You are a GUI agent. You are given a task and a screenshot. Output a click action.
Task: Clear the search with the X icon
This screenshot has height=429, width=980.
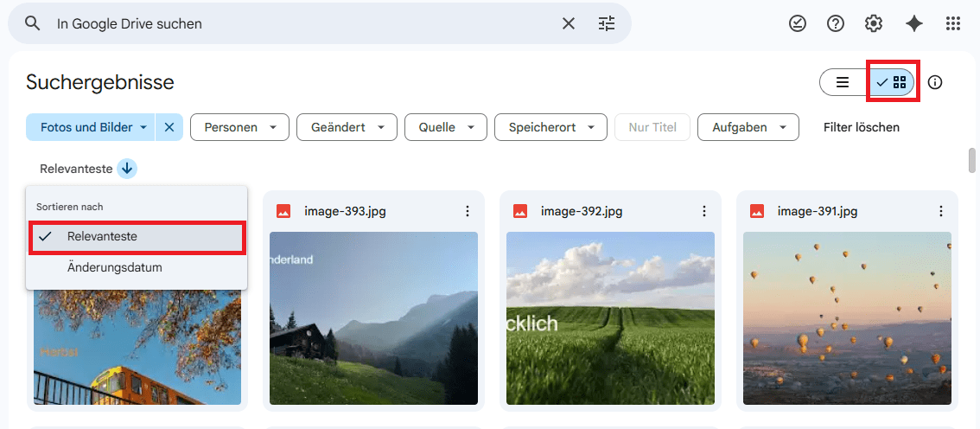569,23
